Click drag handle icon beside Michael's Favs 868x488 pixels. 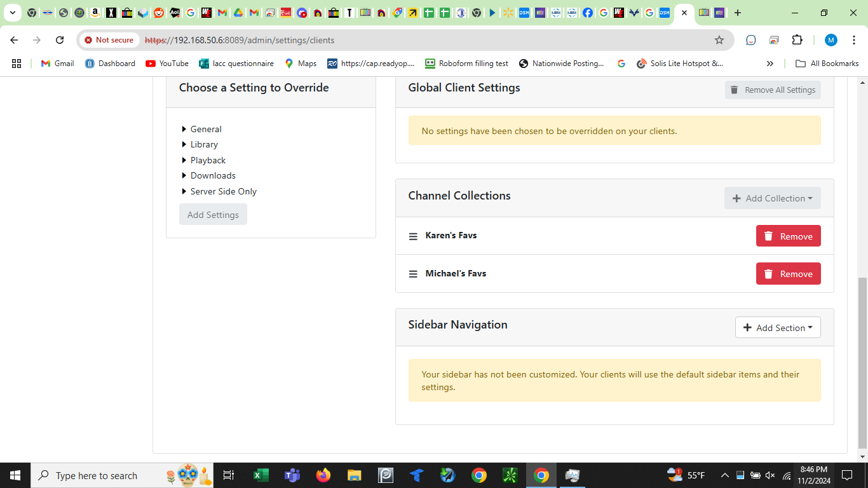[x=413, y=274]
